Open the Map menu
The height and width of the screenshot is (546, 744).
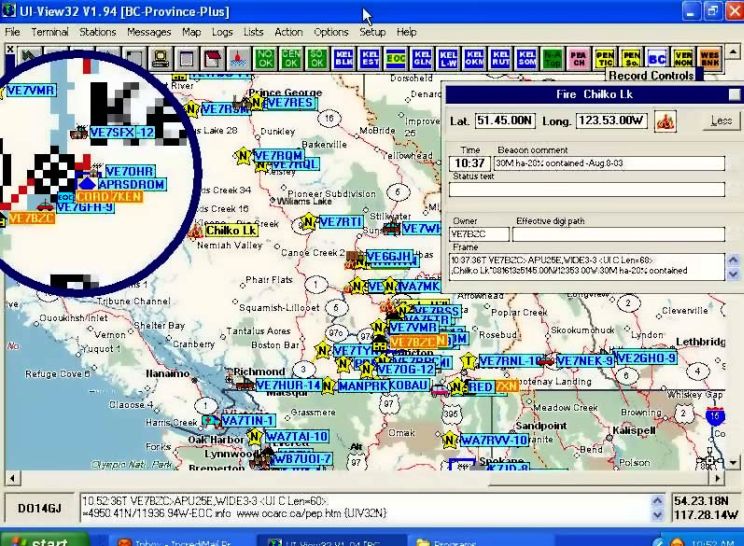(x=192, y=32)
